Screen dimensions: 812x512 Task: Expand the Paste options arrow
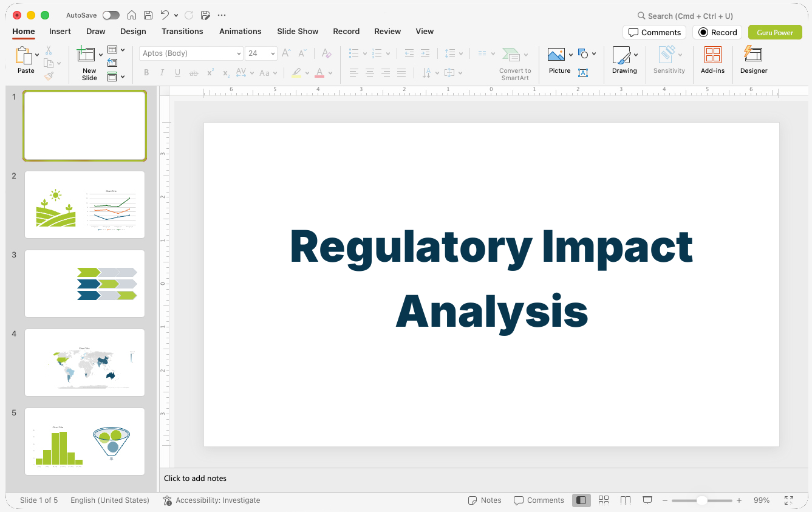click(x=37, y=55)
